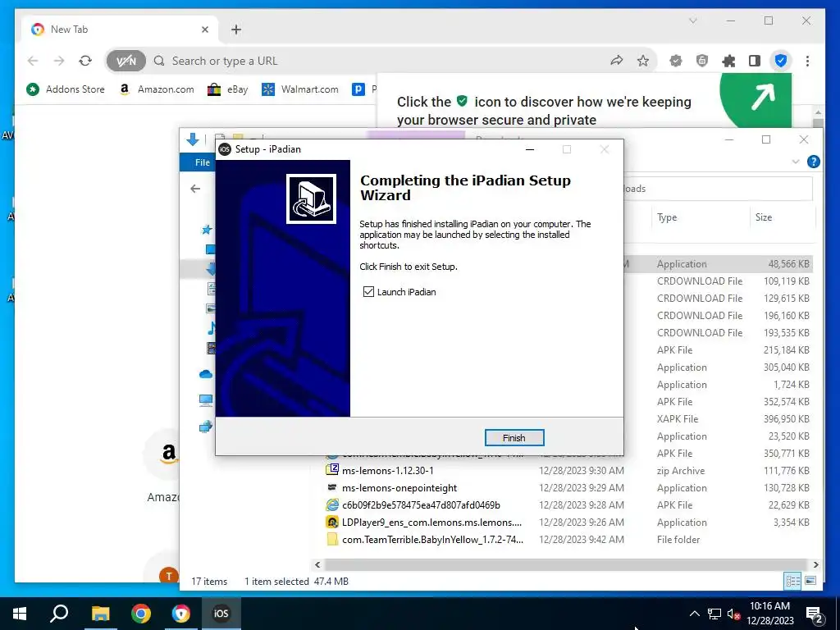Reload the browser page

85,61
